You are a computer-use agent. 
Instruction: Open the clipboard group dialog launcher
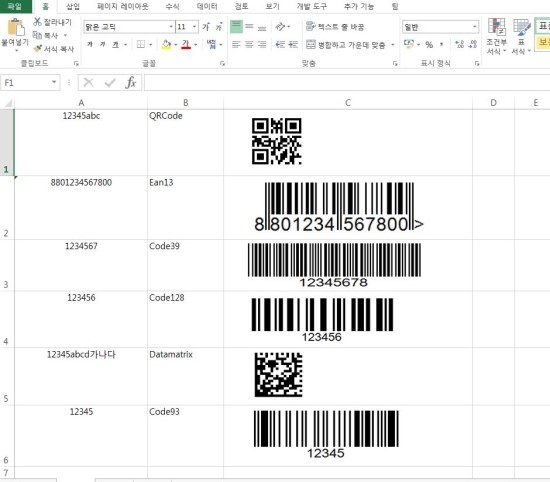pos(76,63)
